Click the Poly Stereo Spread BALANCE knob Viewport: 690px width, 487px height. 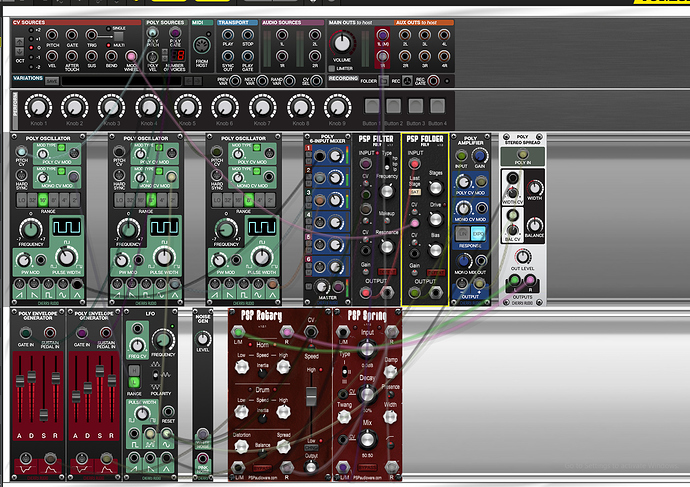click(535, 225)
